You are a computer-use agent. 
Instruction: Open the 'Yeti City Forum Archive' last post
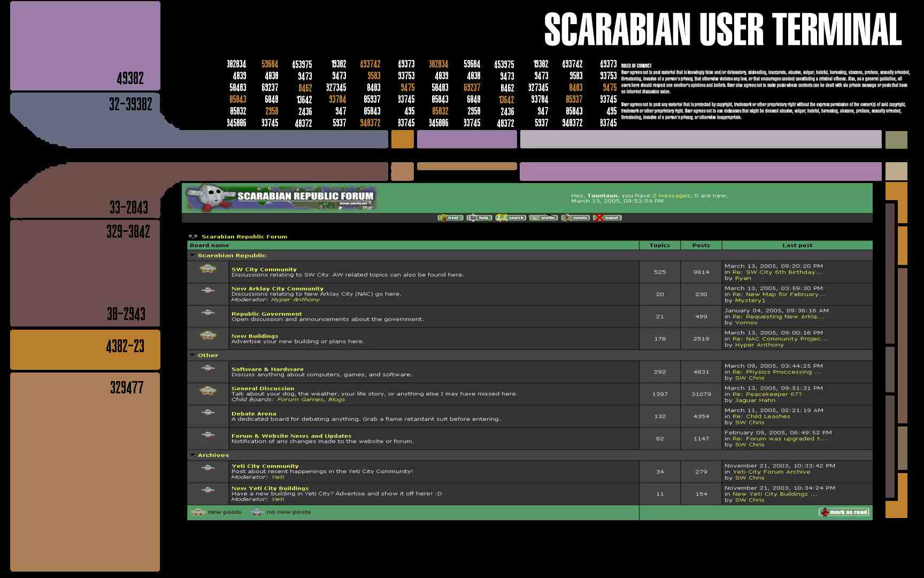pos(771,472)
